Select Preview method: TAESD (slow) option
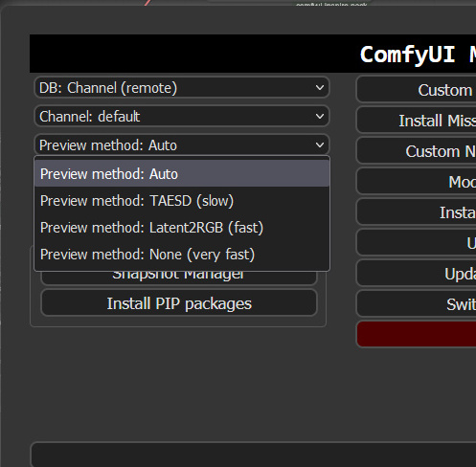 (x=182, y=201)
